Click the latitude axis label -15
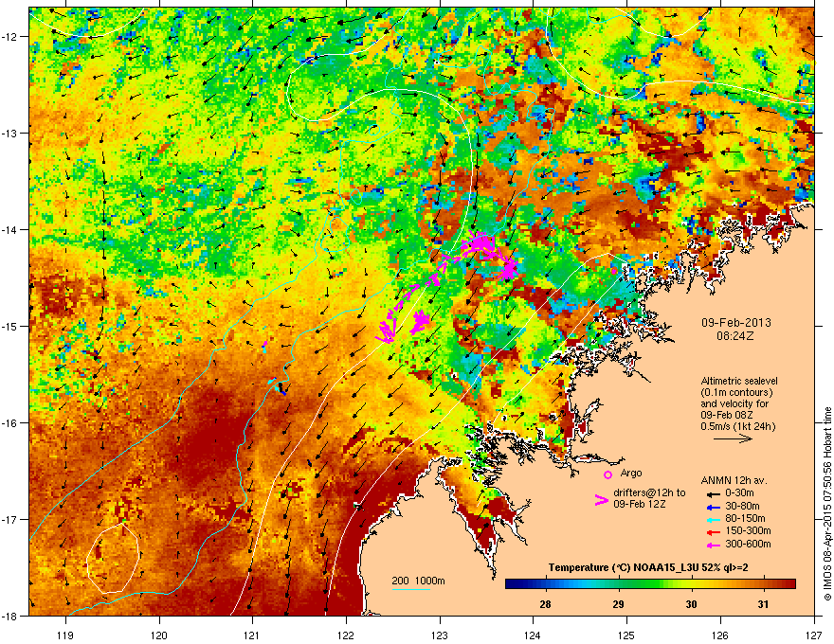Screen dimensions: 834x644 coord(9,326)
